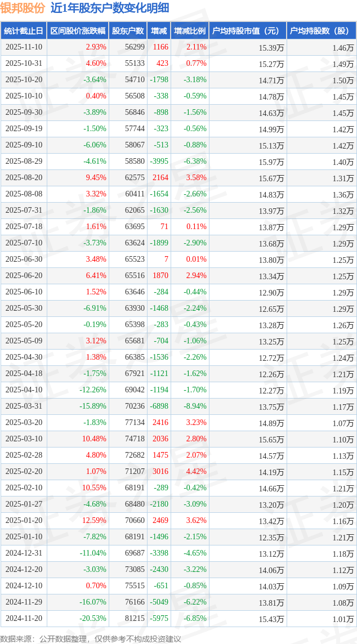Click the 数据来源 footer disclaimer text

pyautogui.click(x=91, y=638)
